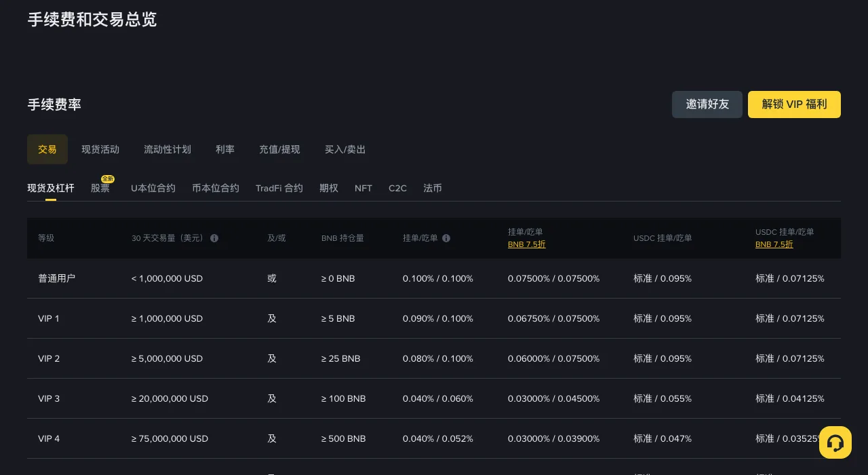The image size is (868, 475).
Task: Open the NFT sub-tab
Action: pyautogui.click(x=363, y=188)
